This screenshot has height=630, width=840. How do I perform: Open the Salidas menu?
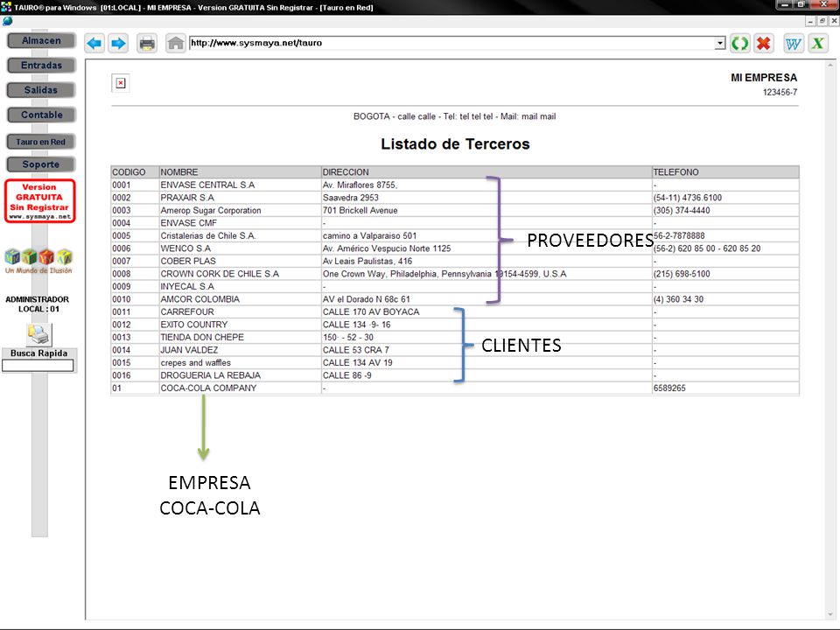(x=41, y=90)
